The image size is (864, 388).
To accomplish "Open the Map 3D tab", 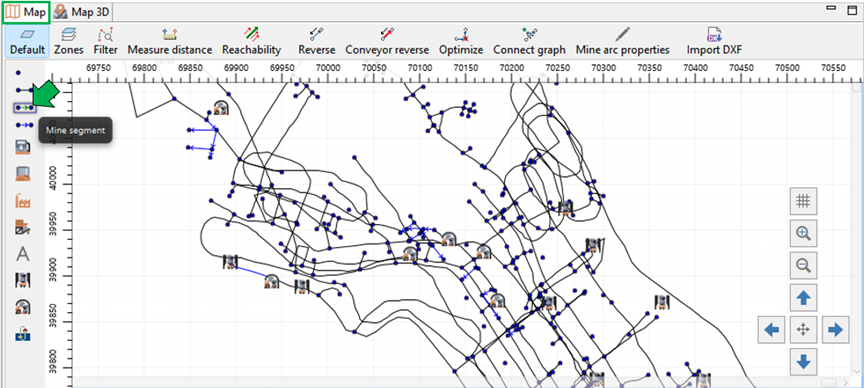I will [82, 12].
